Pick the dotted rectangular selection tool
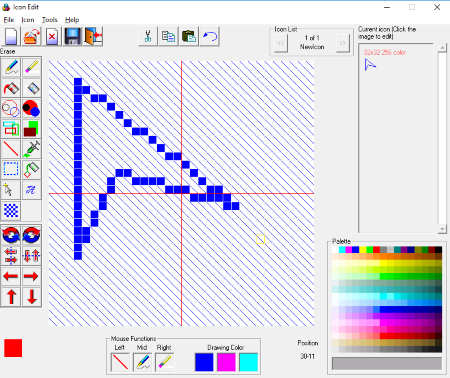Viewport: 450px width, 378px height. click(11, 169)
